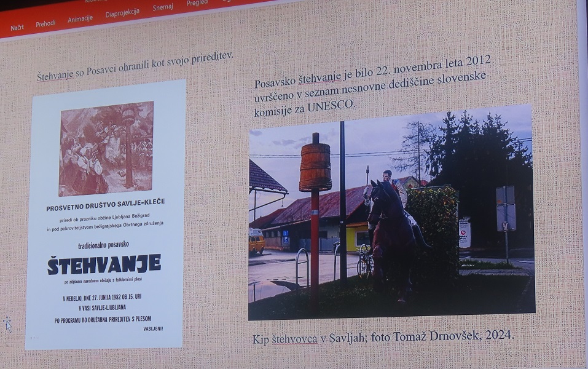The width and height of the screenshot is (588, 369).
Task: Select the Diaprojekcija tab
Action: tap(122, 13)
